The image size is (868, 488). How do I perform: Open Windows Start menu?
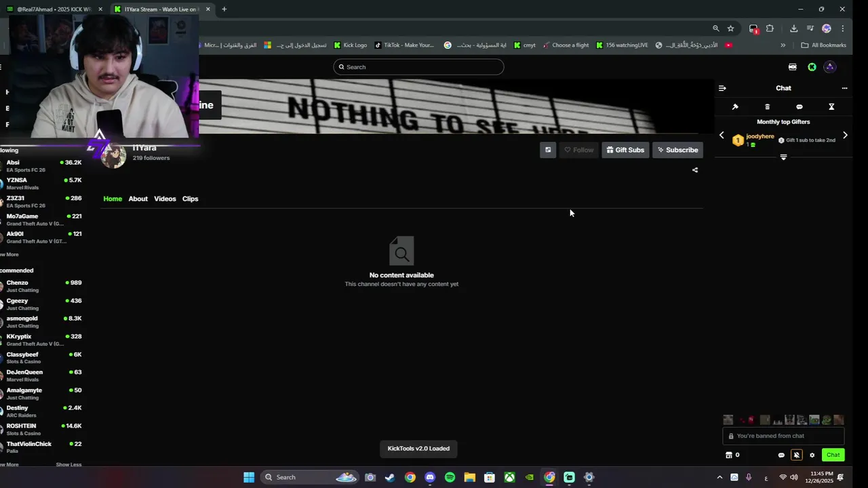[x=249, y=477]
